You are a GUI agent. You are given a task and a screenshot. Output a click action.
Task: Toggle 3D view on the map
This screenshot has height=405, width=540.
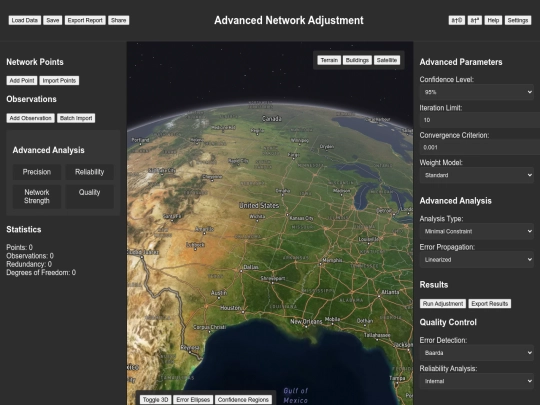click(x=155, y=399)
